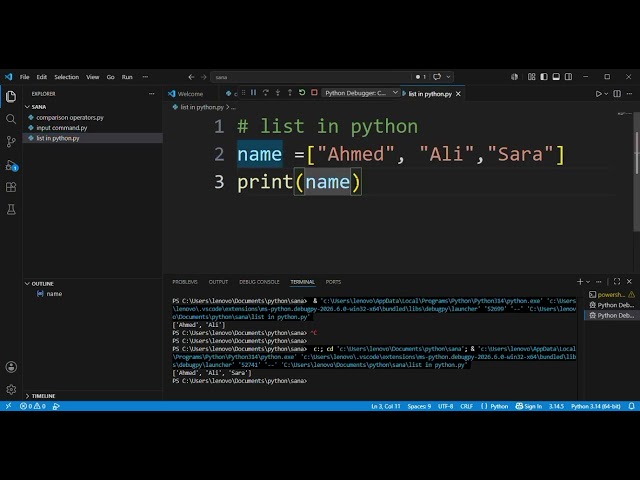The image size is (640, 480).
Task: Click the debug Step Out button
Action: pyautogui.click(x=290, y=93)
